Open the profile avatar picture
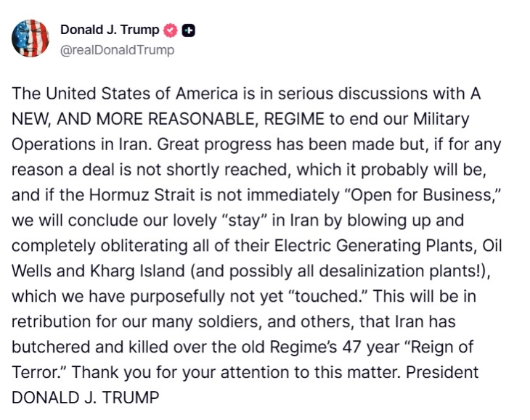This screenshot has height=420, width=530. point(30,38)
